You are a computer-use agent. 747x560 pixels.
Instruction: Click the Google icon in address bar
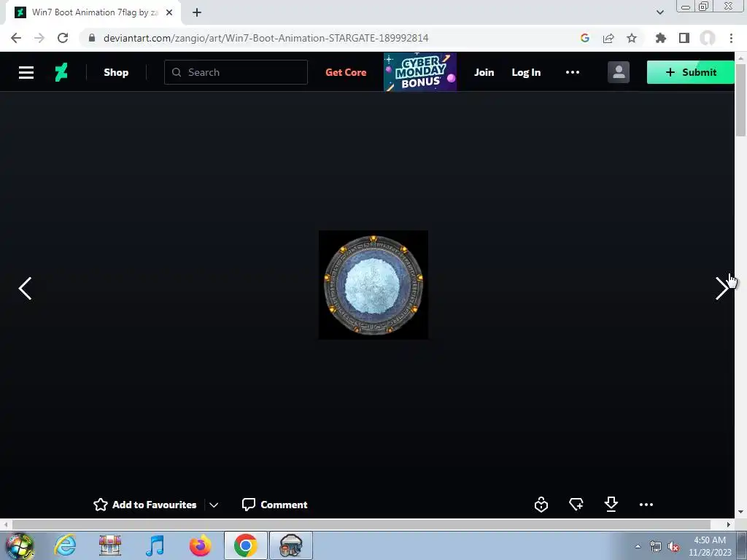coord(585,38)
